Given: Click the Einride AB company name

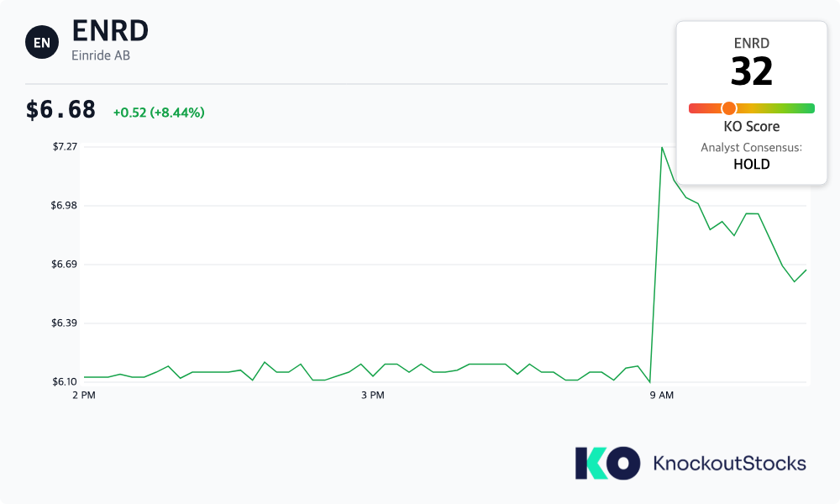Looking at the screenshot, I should coord(101,55).
